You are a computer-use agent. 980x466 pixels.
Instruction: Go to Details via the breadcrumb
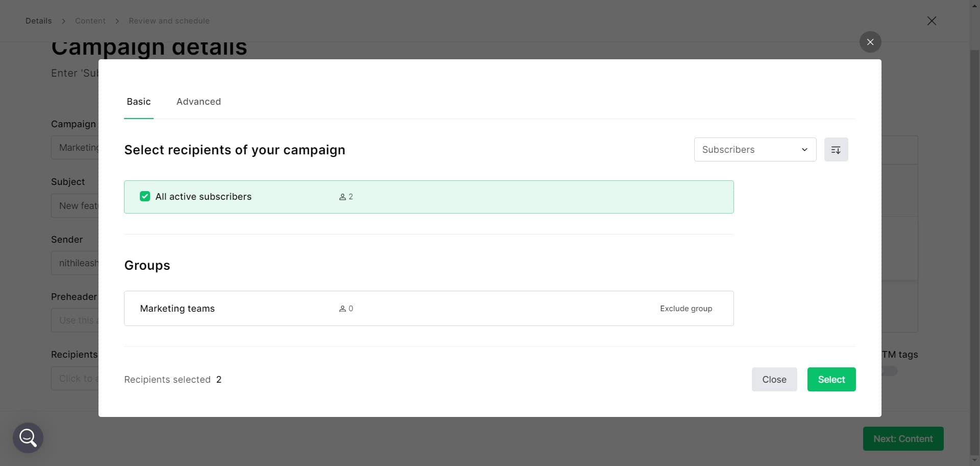(x=38, y=20)
